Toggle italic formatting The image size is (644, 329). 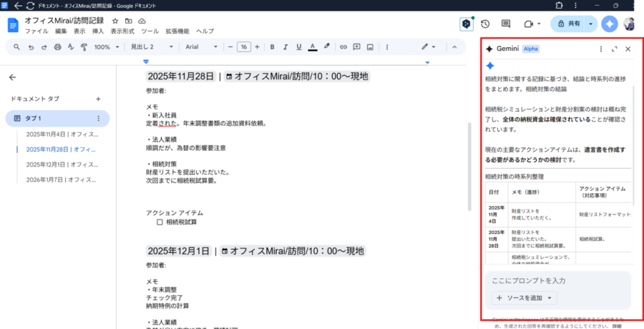pyautogui.click(x=286, y=47)
